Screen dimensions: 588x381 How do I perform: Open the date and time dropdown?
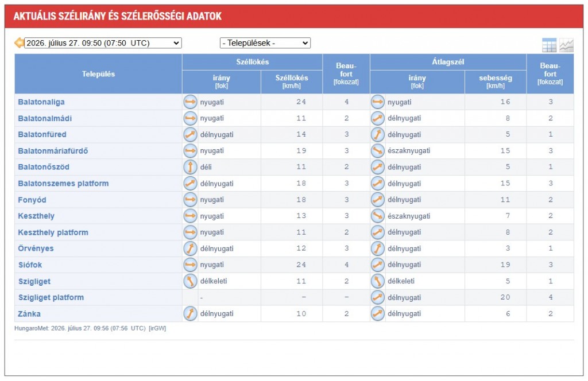coord(103,43)
